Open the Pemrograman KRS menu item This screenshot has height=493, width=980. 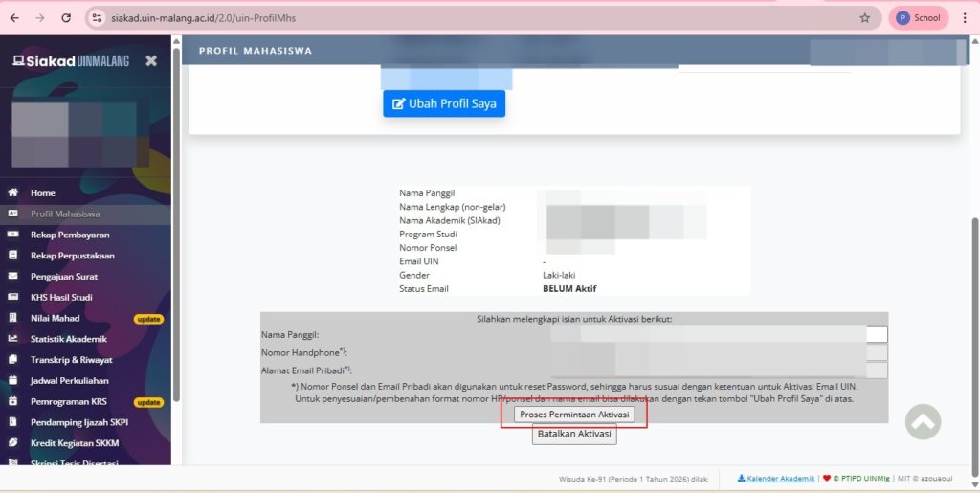click(69, 401)
